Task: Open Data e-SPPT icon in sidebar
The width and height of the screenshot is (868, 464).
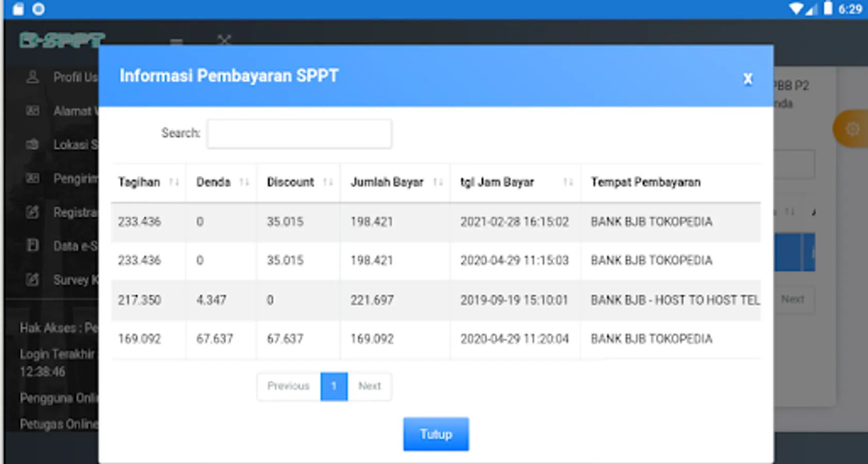Action: pos(33,245)
